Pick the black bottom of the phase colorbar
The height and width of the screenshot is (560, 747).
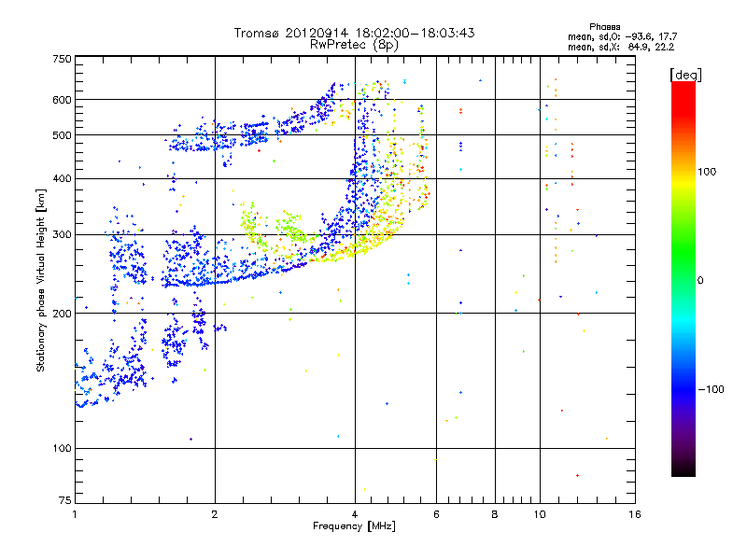(684, 469)
